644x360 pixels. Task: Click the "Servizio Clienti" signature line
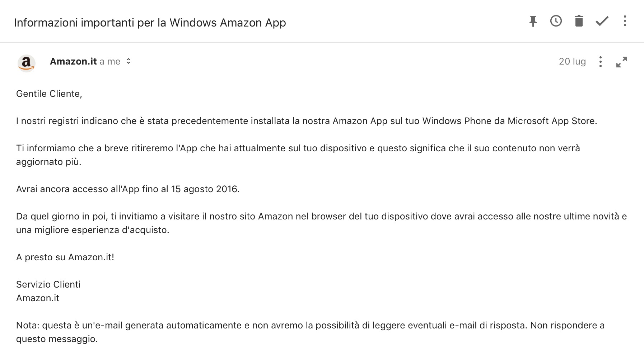coord(48,284)
